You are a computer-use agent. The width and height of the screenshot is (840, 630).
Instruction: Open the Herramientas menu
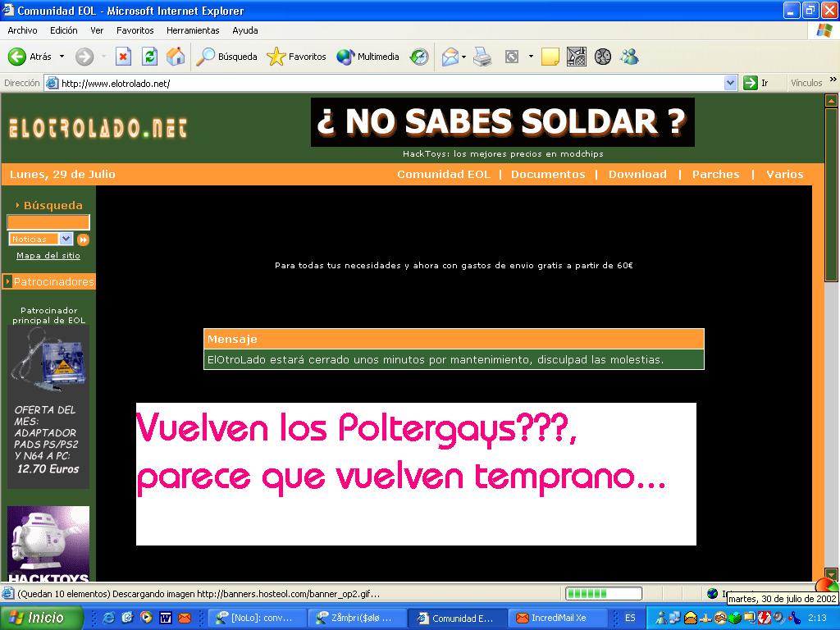pyautogui.click(x=193, y=30)
